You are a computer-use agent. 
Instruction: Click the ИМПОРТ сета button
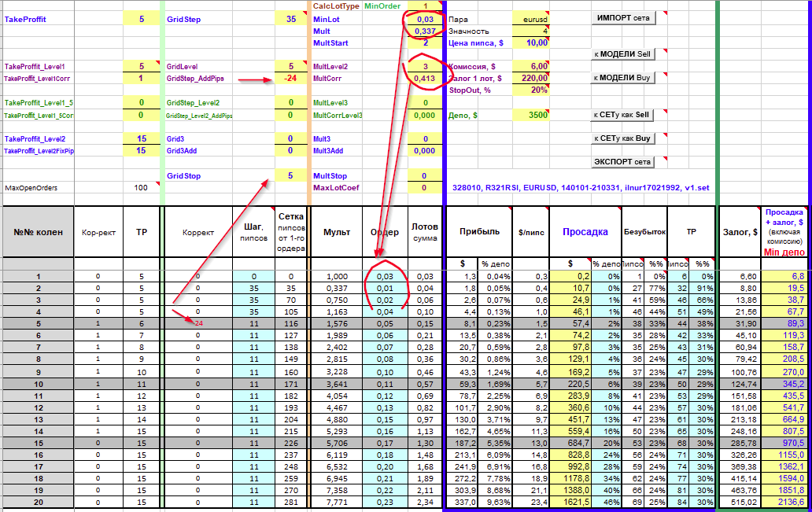tap(623, 17)
